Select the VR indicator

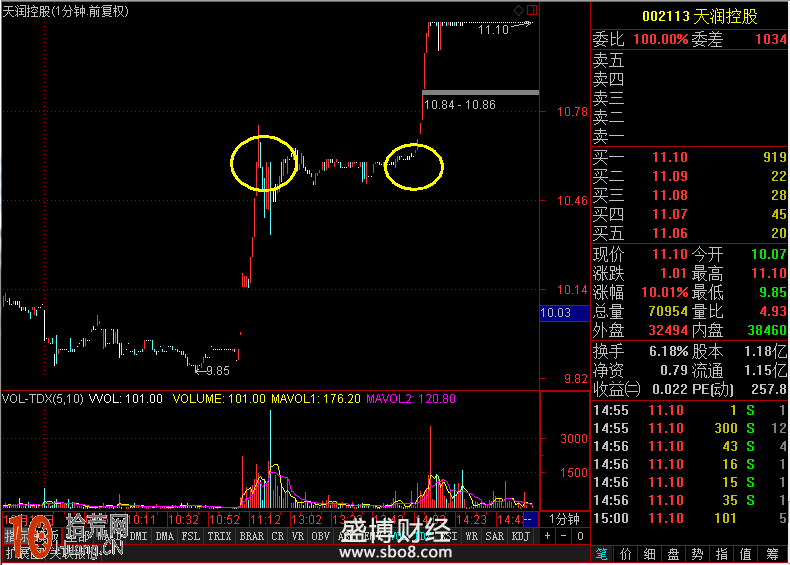coord(298,536)
